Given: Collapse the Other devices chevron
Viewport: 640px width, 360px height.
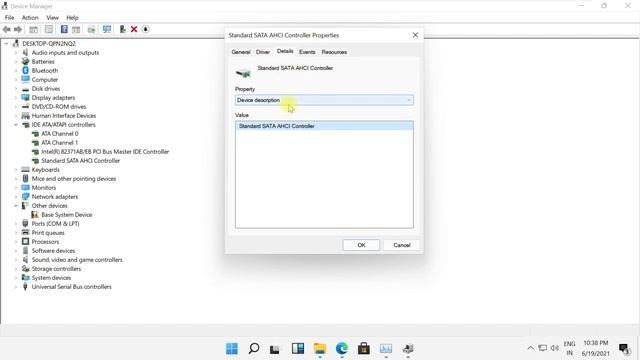Looking at the screenshot, I should pyautogui.click(x=16, y=206).
